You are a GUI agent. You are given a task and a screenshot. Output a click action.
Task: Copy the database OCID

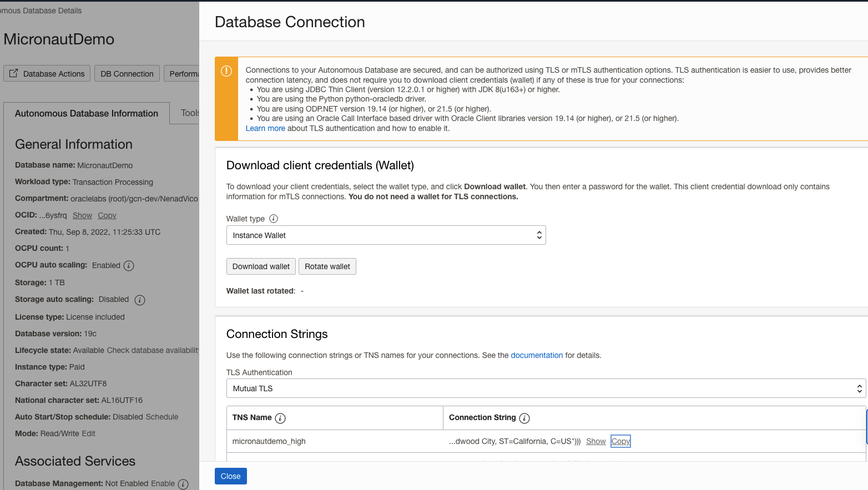(107, 215)
